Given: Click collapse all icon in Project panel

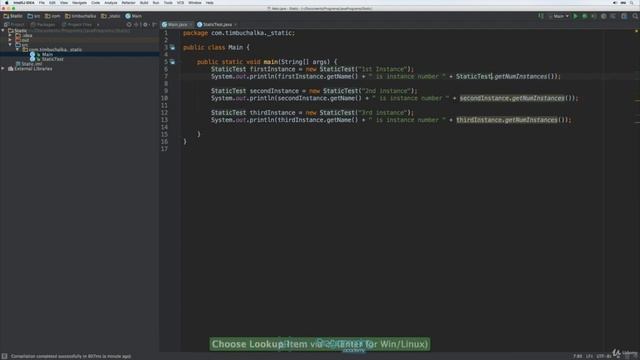Looking at the screenshot, I should pos(136,24).
